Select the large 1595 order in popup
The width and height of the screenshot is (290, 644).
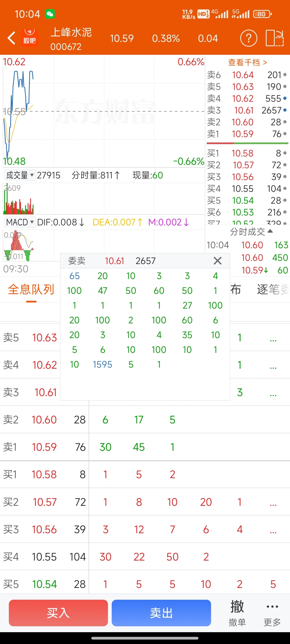pos(103,364)
